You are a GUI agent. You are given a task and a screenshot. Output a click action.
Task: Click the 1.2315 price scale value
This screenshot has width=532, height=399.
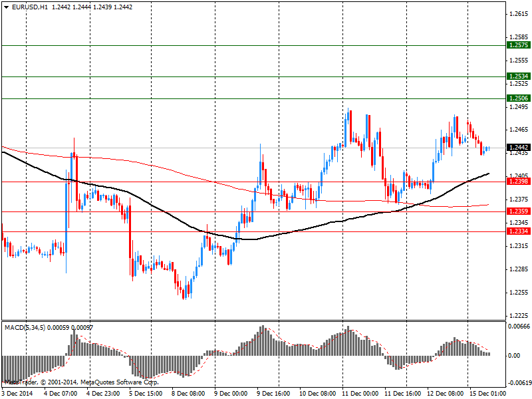click(519, 245)
